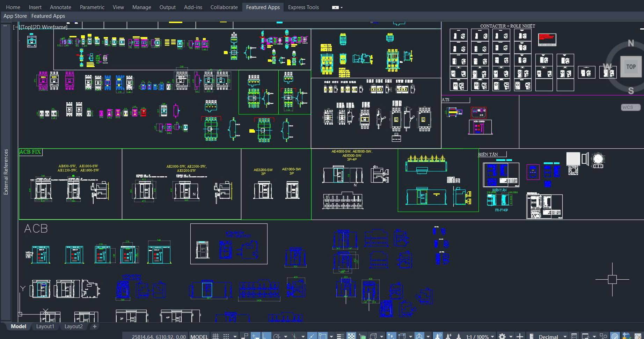Viewport: 644px width, 339px height.
Task: Open polar tracking angle dropdown
Action: [285, 337]
